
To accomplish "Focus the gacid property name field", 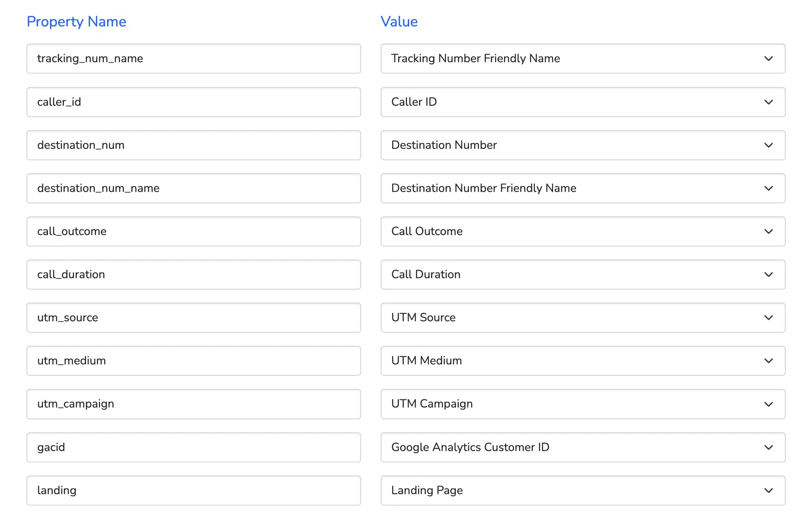I will click(194, 447).
